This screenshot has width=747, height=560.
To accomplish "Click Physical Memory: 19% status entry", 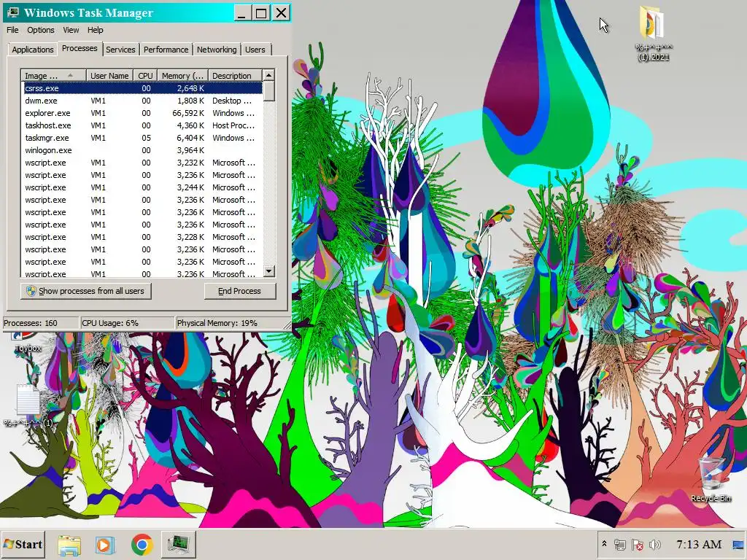I will pyautogui.click(x=228, y=323).
